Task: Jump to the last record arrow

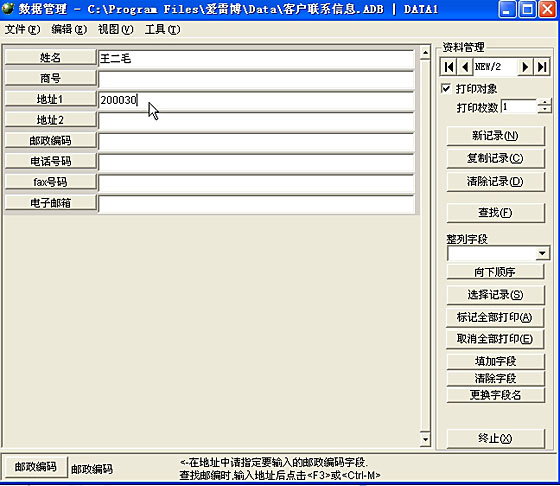Action: 542,67
